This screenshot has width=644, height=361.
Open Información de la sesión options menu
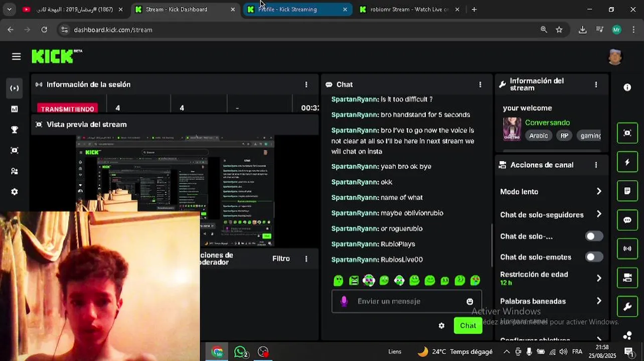(306, 85)
